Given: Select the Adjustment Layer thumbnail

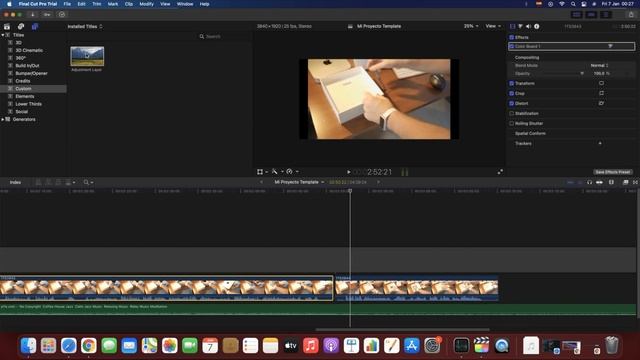Looking at the screenshot, I should click(87, 56).
